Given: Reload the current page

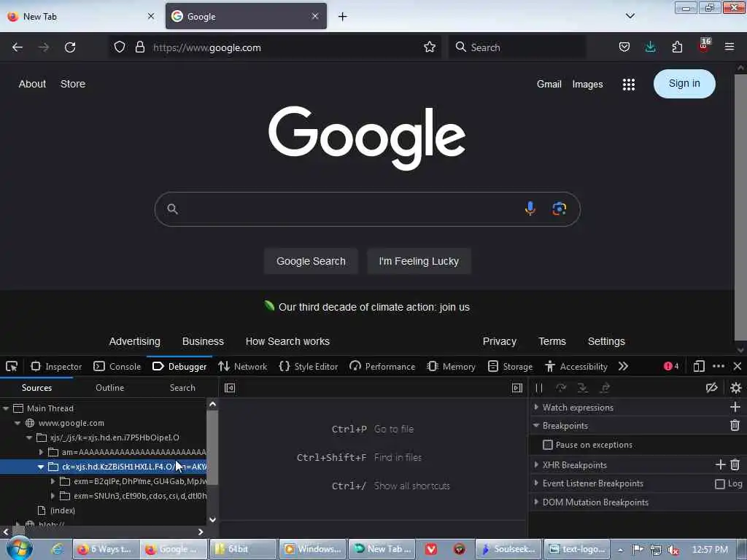Looking at the screenshot, I should pyautogui.click(x=70, y=47).
